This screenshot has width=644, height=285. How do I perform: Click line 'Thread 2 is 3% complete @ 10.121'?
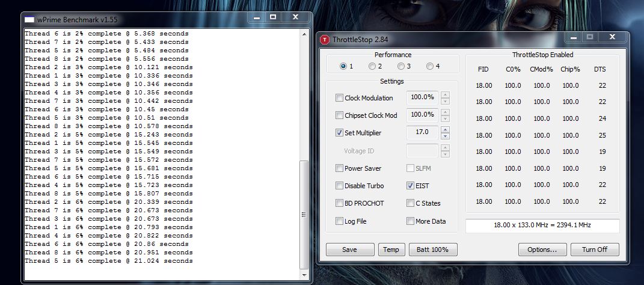pos(108,67)
